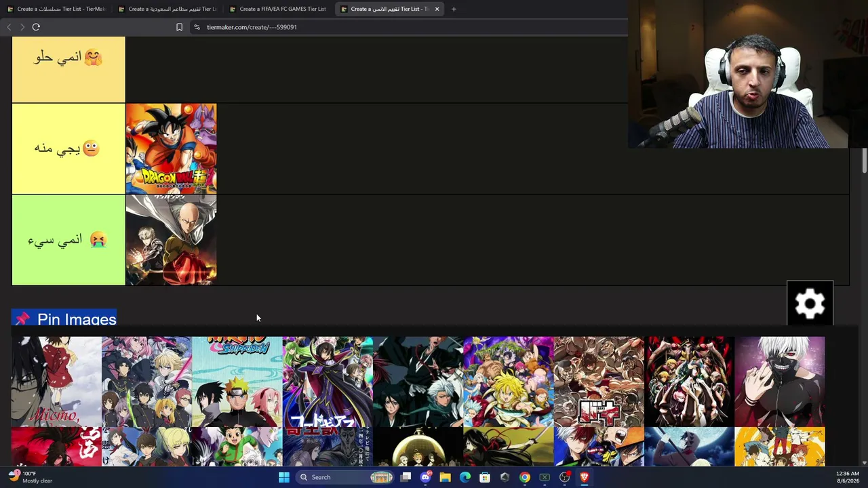Open Discord from the taskbar
The height and width of the screenshot is (488, 868).
425,477
